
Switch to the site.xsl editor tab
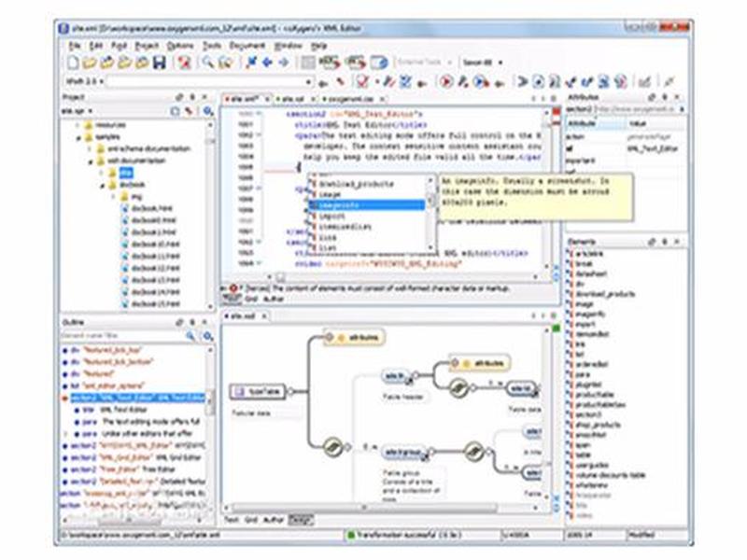pos(292,99)
